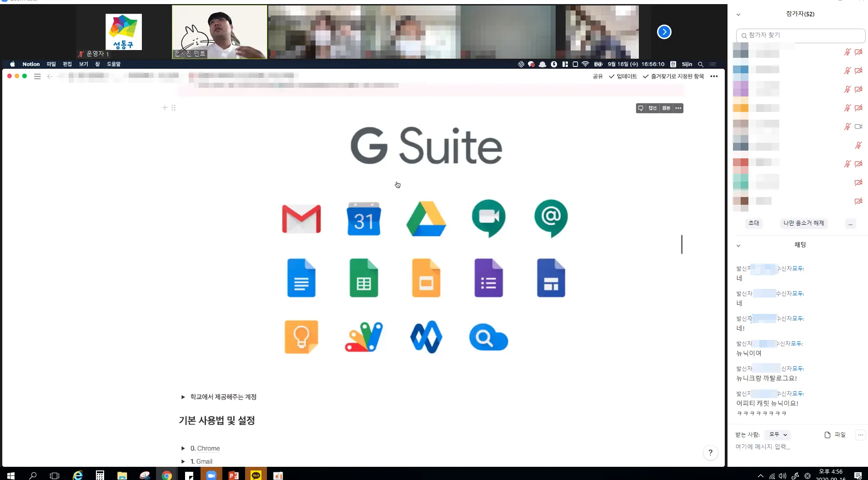Click the 캡션 button on image toolbar
Viewport: 868px width, 480px height.
653,108
